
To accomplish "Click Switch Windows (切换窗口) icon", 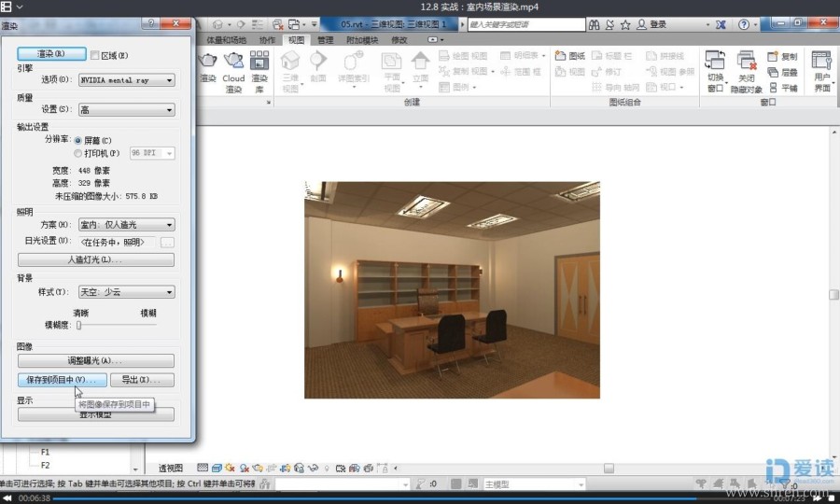I will [715, 61].
